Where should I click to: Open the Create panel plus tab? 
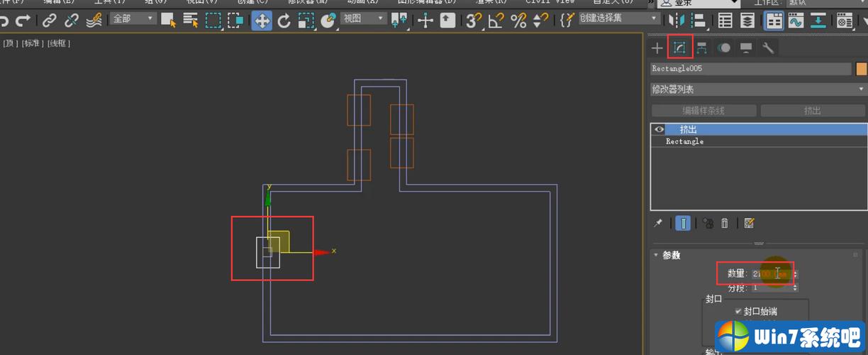(x=657, y=48)
